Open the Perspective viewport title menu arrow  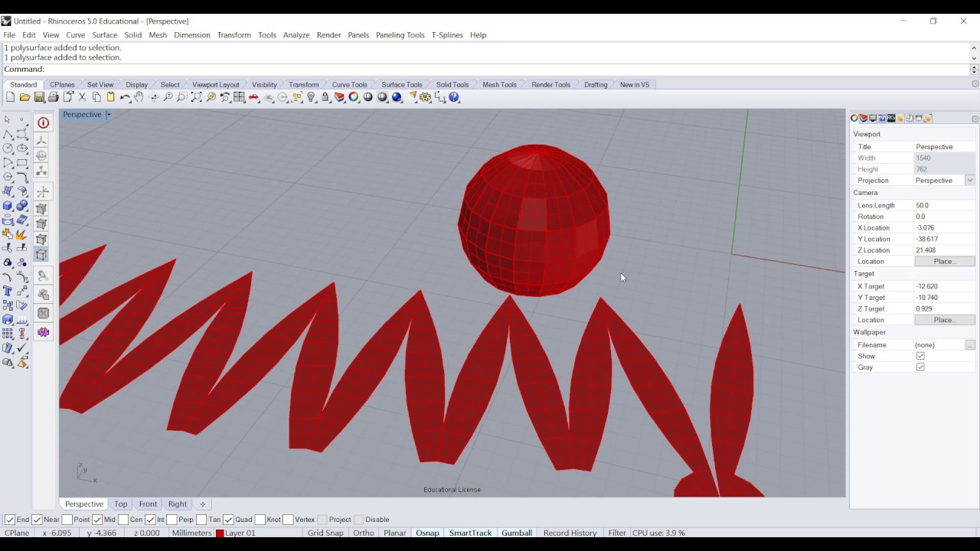(x=108, y=115)
